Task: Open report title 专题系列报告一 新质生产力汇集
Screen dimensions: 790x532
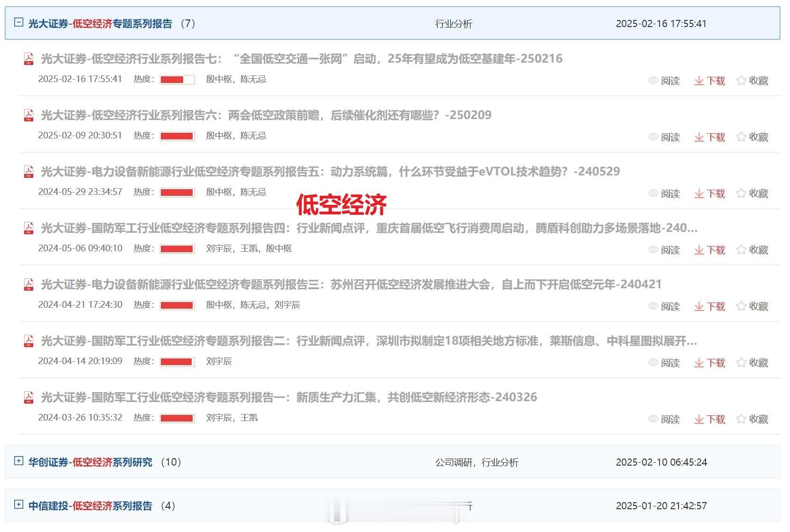Action: pos(289,397)
